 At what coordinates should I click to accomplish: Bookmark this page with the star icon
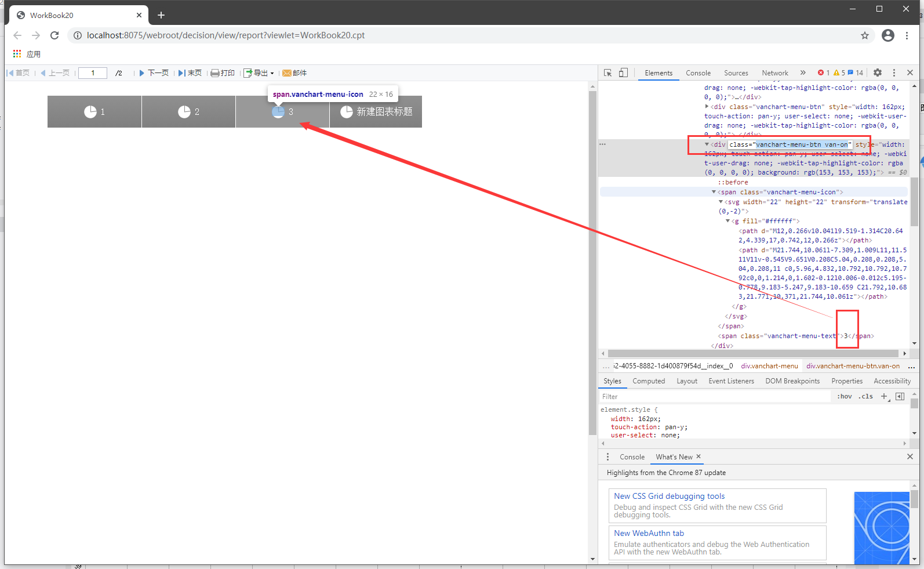(x=864, y=35)
